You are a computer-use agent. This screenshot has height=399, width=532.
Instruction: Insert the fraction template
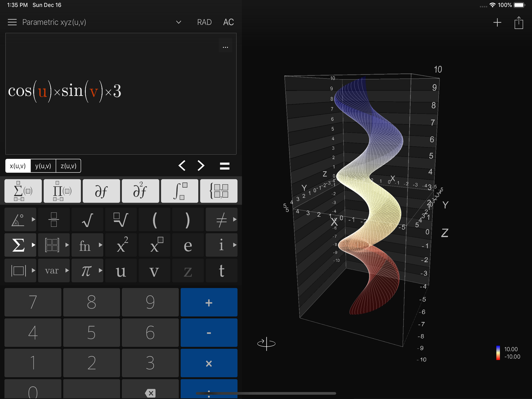pyautogui.click(x=54, y=220)
